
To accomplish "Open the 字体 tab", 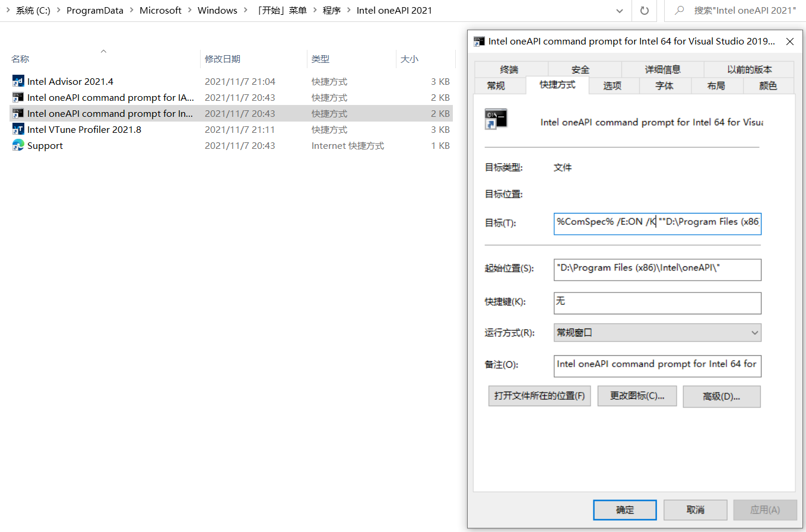I will pos(664,85).
